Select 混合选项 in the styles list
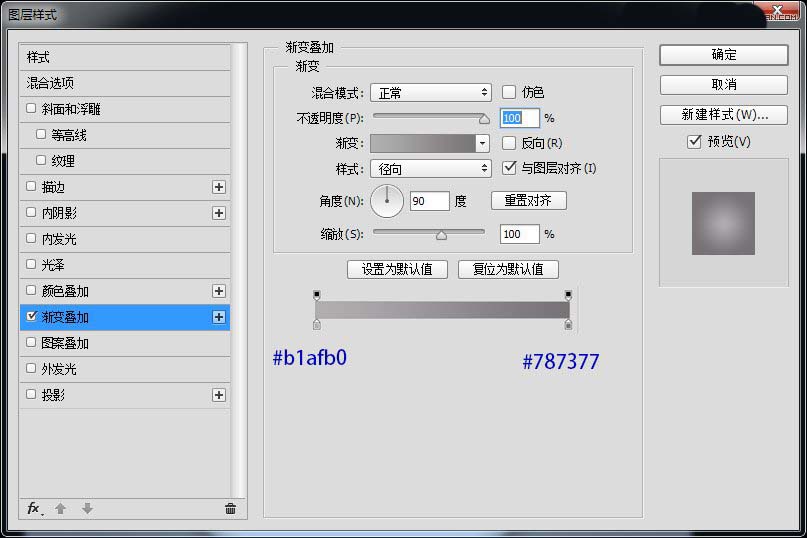The height and width of the screenshot is (538, 807). click(x=50, y=83)
